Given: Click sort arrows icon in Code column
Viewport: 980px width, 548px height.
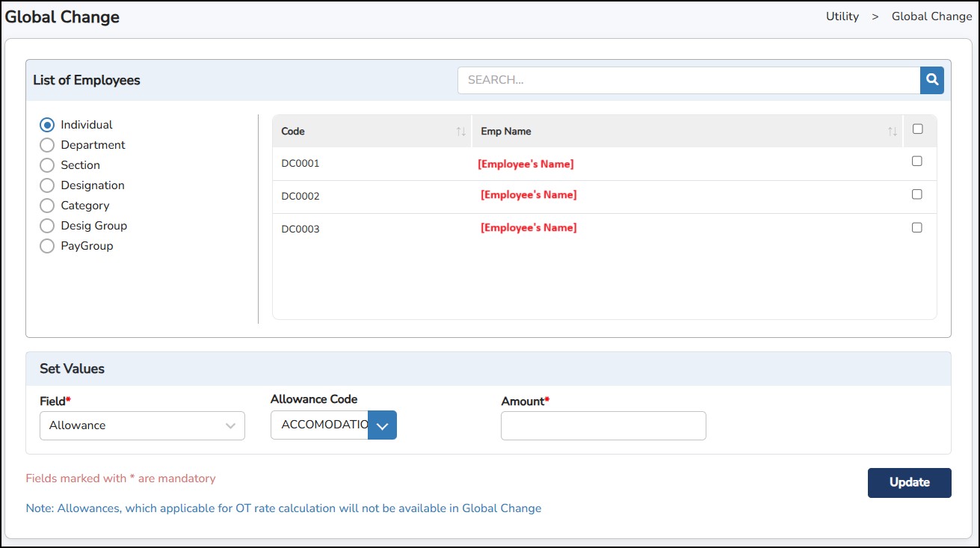Looking at the screenshot, I should (461, 132).
